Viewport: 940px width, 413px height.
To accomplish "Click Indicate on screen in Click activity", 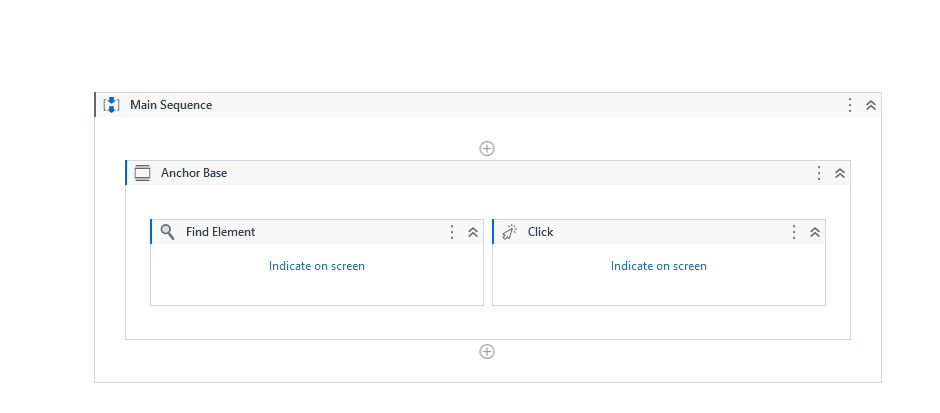I will tap(659, 266).
